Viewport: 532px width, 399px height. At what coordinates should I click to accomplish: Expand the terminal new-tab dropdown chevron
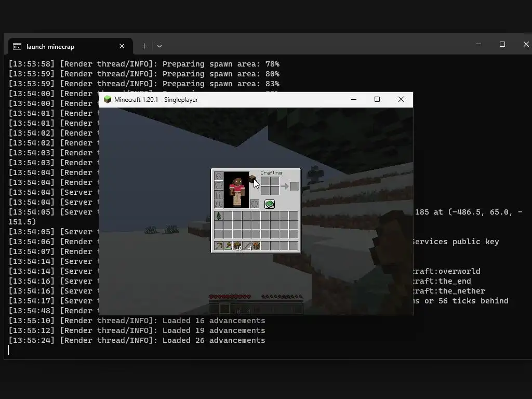pyautogui.click(x=159, y=46)
